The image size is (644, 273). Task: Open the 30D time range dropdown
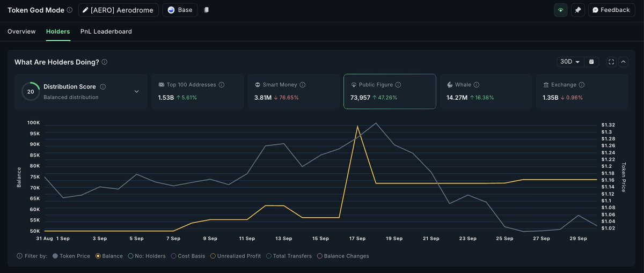pos(570,62)
